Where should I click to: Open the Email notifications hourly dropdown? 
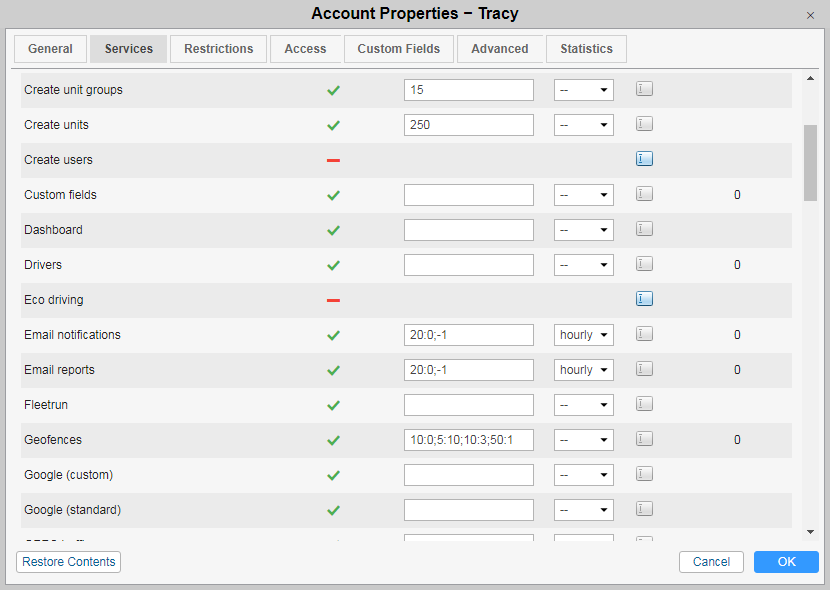(x=584, y=335)
